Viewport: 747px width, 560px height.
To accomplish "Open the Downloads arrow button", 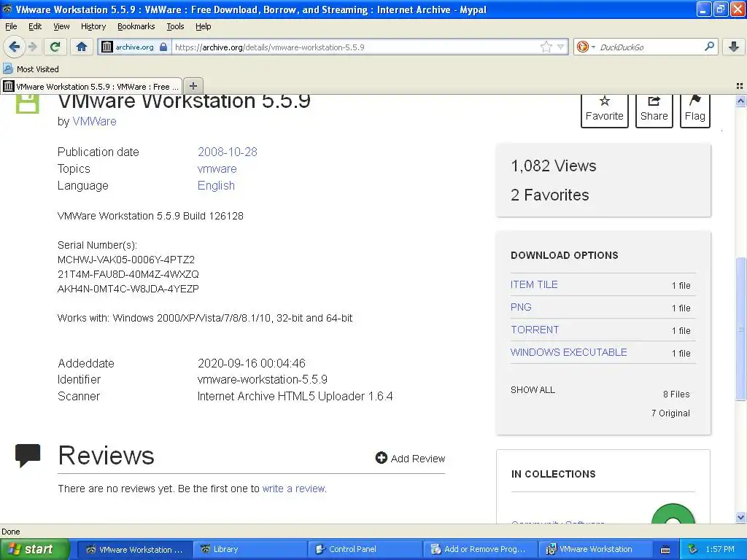I will (x=734, y=47).
